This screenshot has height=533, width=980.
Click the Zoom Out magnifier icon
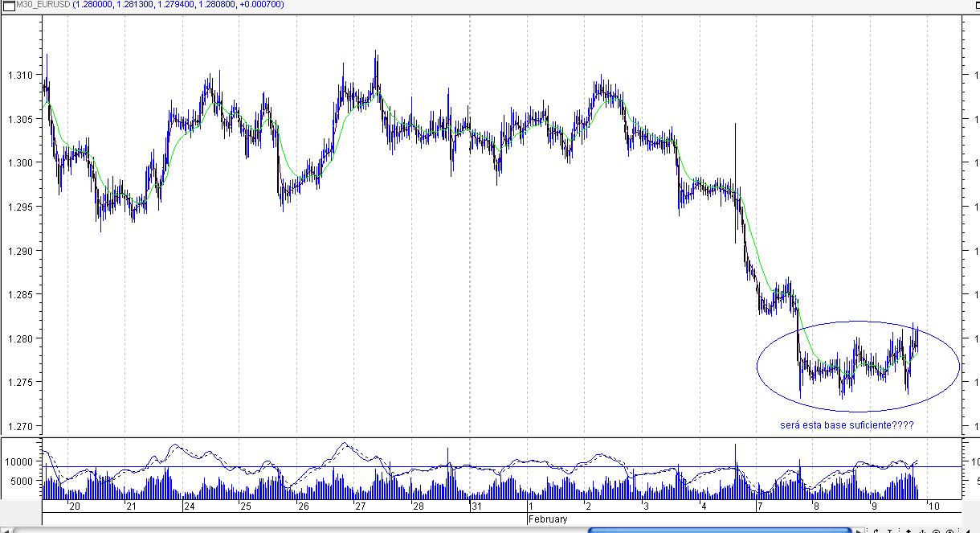click(x=936, y=531)
